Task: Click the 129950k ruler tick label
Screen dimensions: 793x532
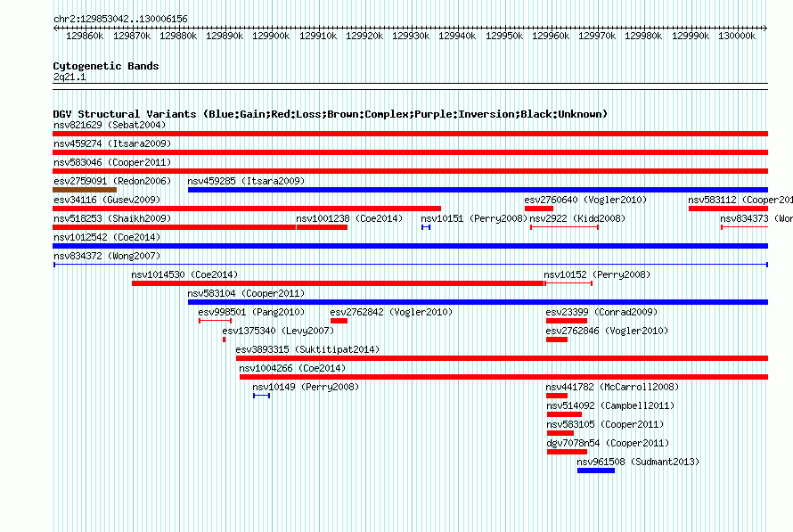Action: [504, 36]
